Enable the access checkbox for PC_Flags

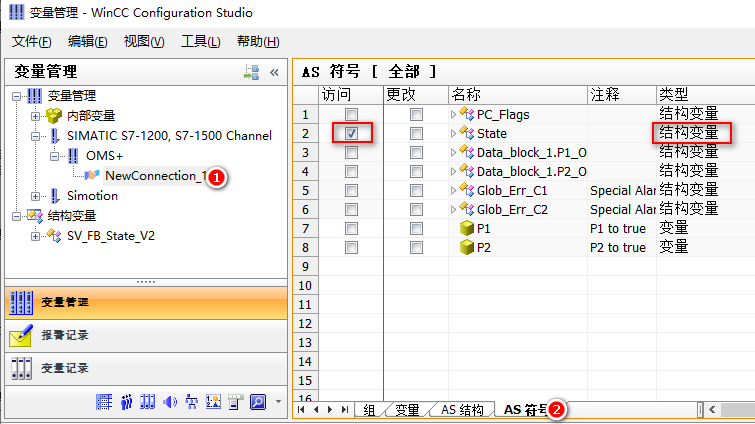(x=351, y=115)
